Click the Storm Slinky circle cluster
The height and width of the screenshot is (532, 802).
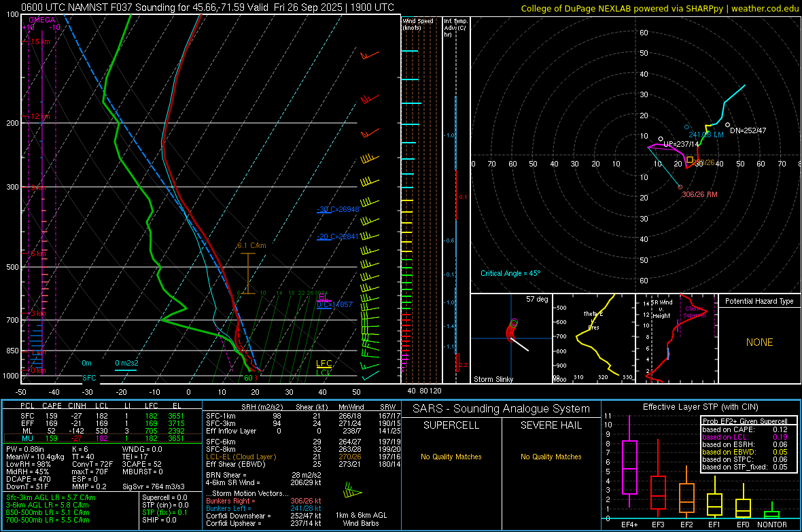(512, 330)
